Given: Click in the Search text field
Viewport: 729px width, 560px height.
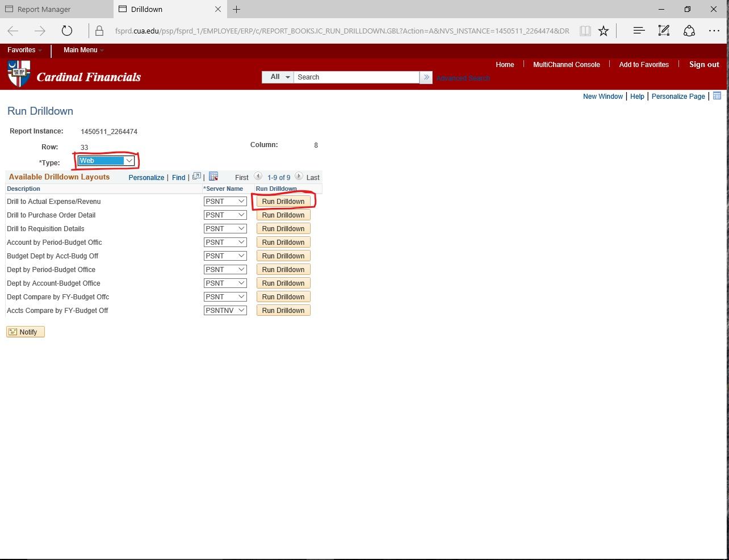Looking at the screenshot, I should pyautogui.click(x=357, y=77).
